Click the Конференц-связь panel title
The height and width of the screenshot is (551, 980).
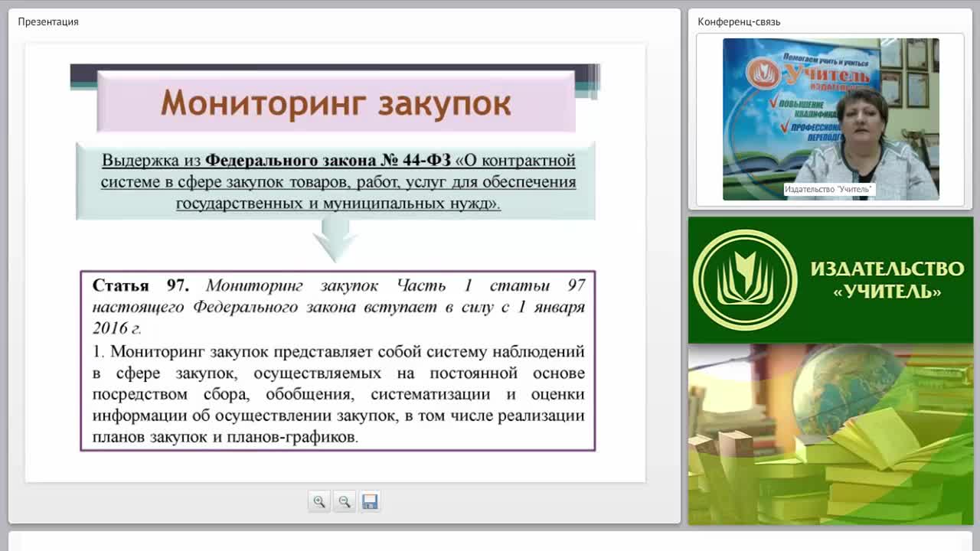coord(739,21)
